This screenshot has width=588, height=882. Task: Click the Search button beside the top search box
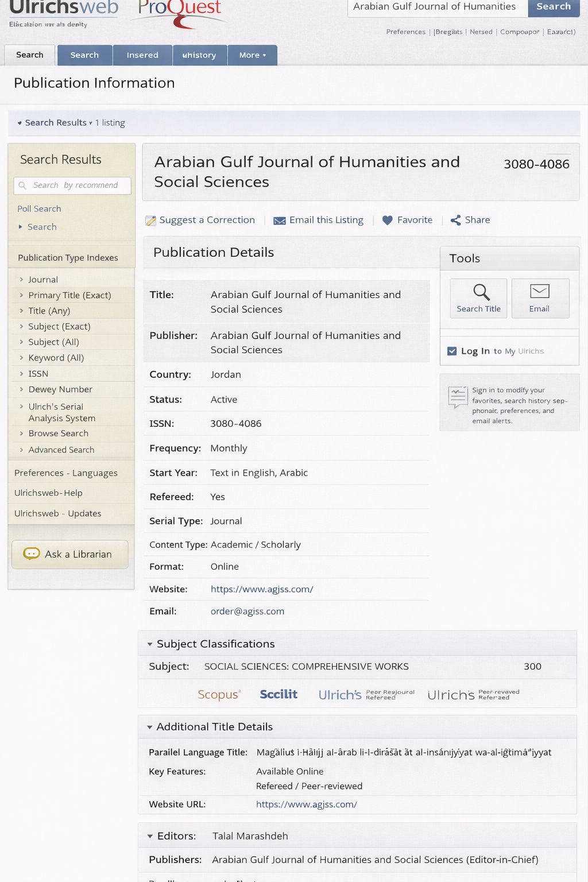point(553,7)
